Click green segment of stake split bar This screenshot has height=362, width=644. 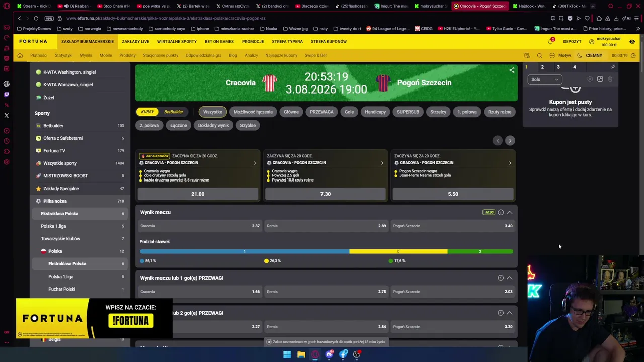click(480, 251)
